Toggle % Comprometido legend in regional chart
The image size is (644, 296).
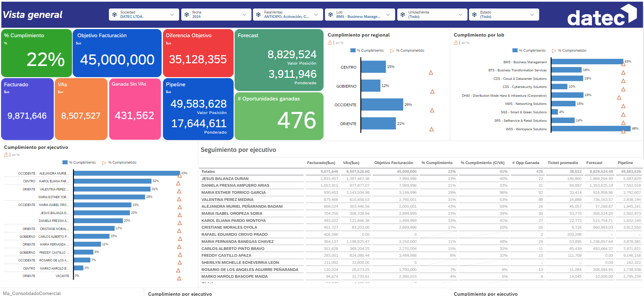tap(407, 50)
